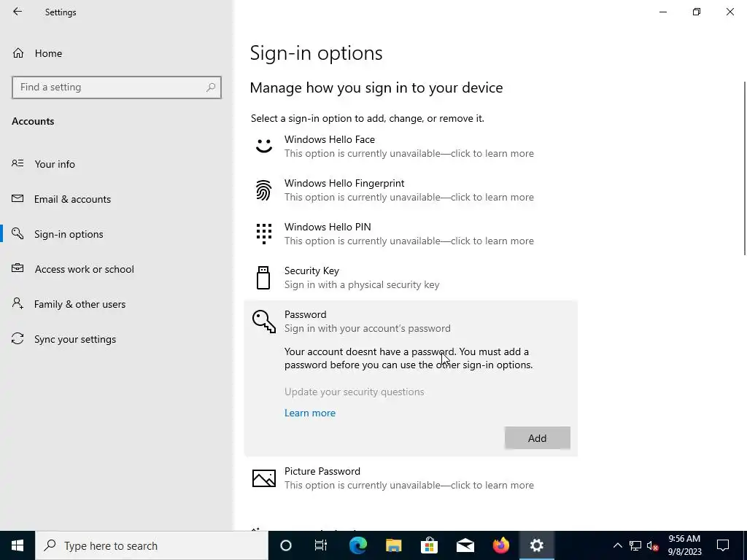Open Email & accounts page

117,199
